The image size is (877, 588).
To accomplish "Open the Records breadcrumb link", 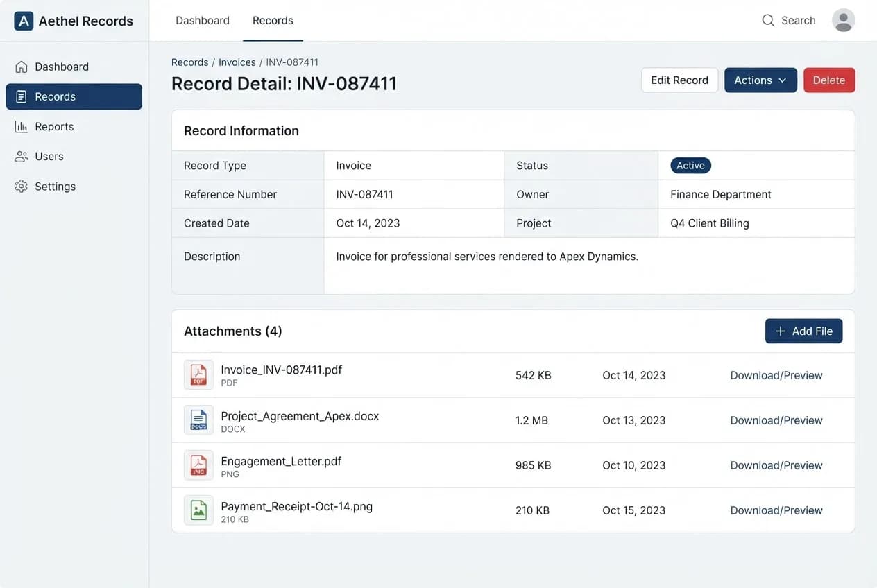I will (190, 62).
